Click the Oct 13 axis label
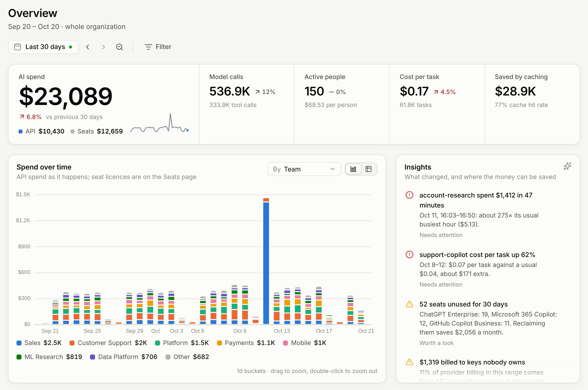This screenshot has height=390, width=588. (282, 331)
